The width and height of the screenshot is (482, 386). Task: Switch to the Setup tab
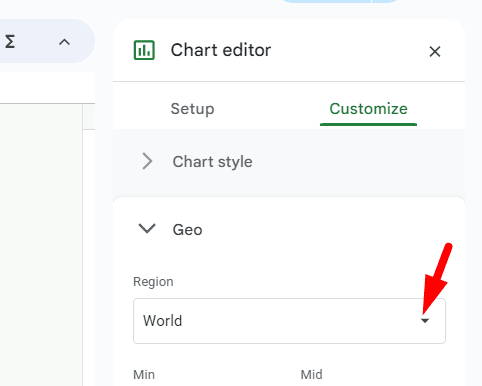(x=192, y=109)
